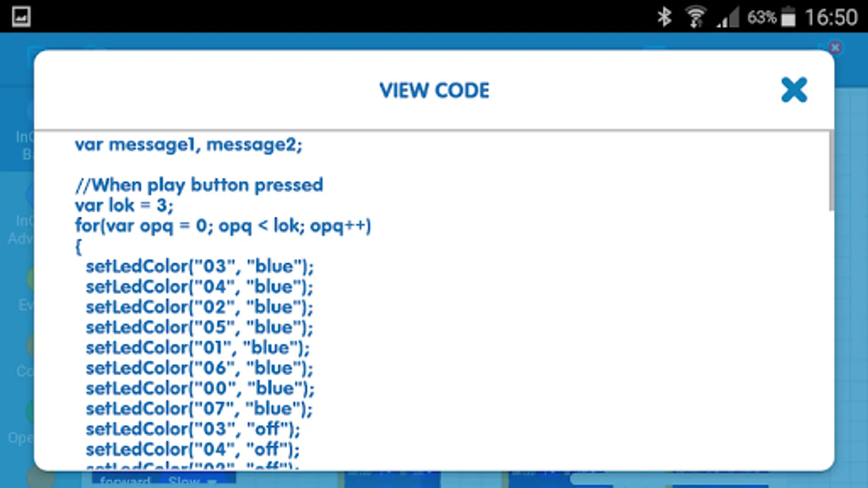The image size is (868, 488).
Task: Click the circular close badge behind the dialog
Action: (835, 48)
